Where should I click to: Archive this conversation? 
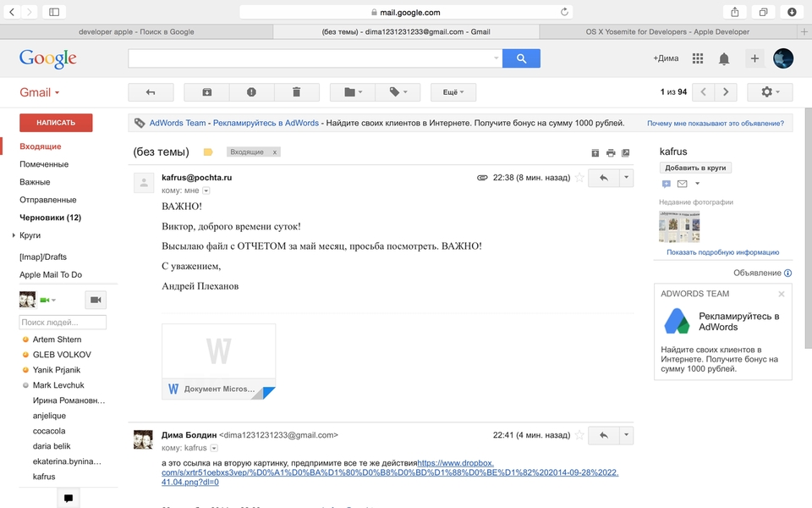(206, 92)
